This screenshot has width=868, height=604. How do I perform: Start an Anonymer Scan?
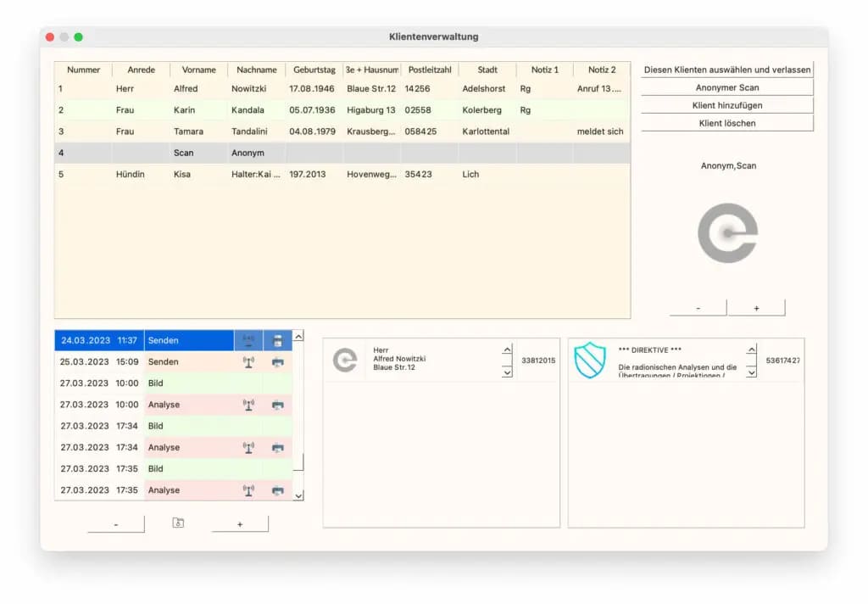(x=726, y=87)
